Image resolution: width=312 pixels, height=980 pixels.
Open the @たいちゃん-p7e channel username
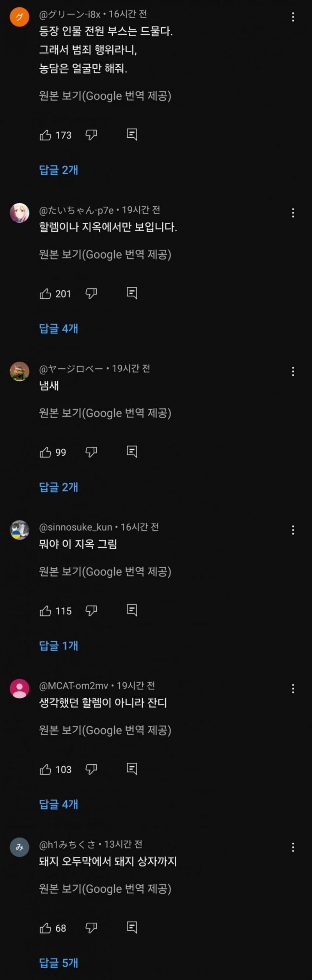pos(76,210)
